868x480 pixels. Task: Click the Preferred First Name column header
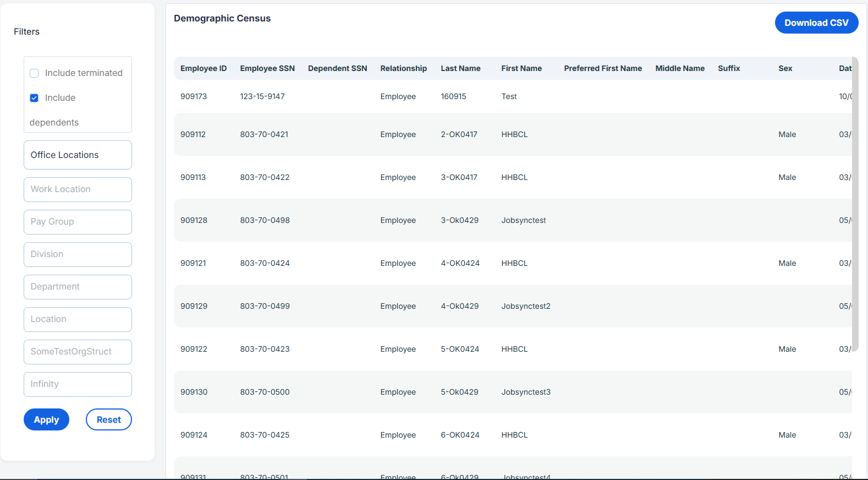603,68
